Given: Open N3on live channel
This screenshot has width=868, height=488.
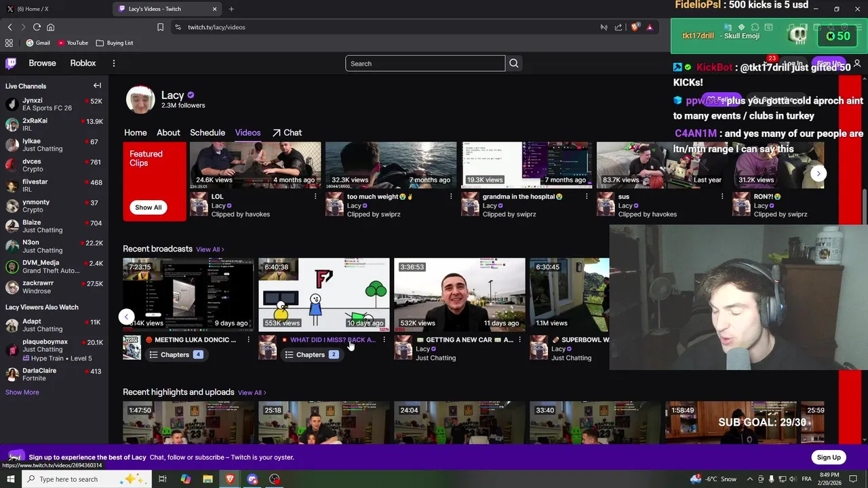Looking at the screenshot, I should click(54, 246).
